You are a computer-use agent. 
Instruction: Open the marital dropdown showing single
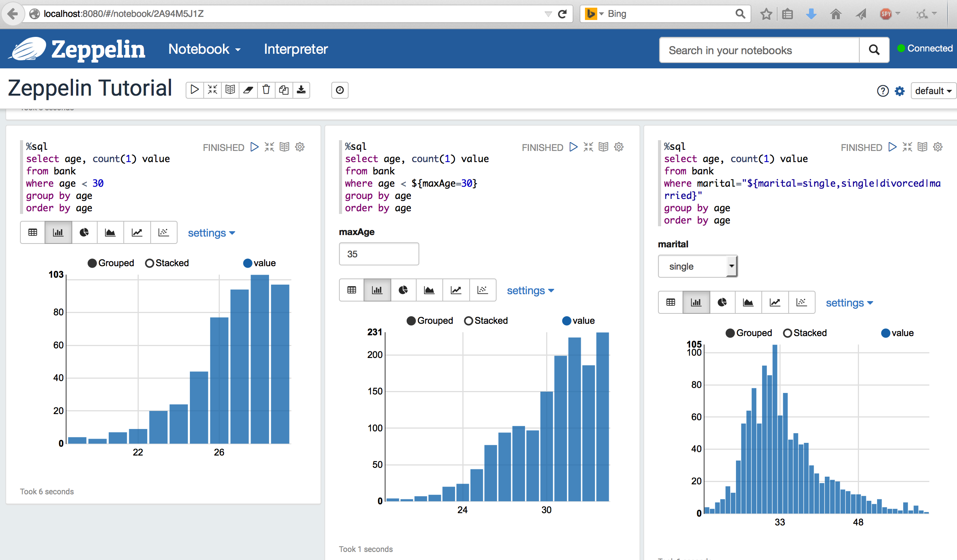tap(698, 266)
